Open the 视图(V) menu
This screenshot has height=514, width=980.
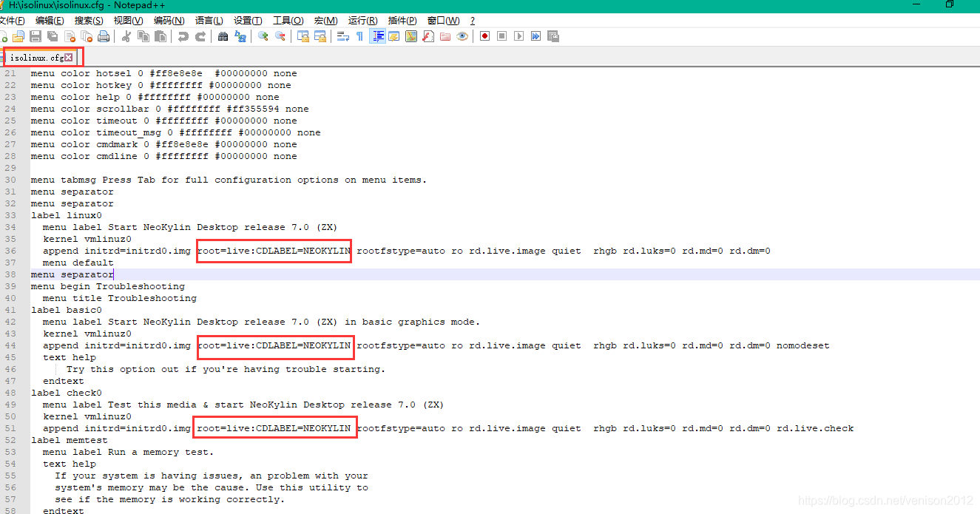(129, 20)
